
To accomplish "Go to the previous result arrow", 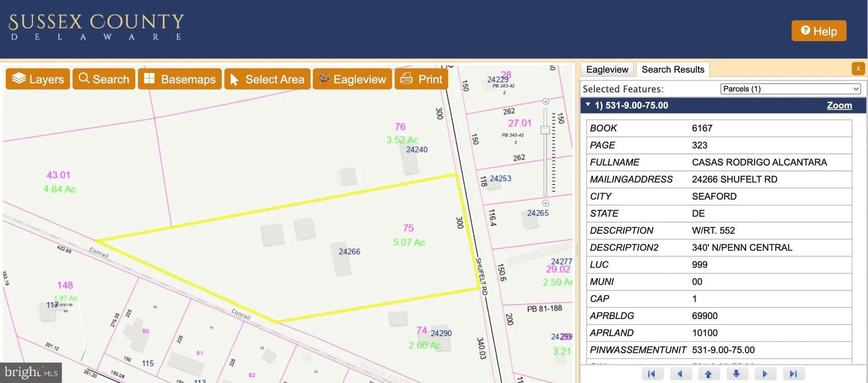I will (x=680, y=374).
